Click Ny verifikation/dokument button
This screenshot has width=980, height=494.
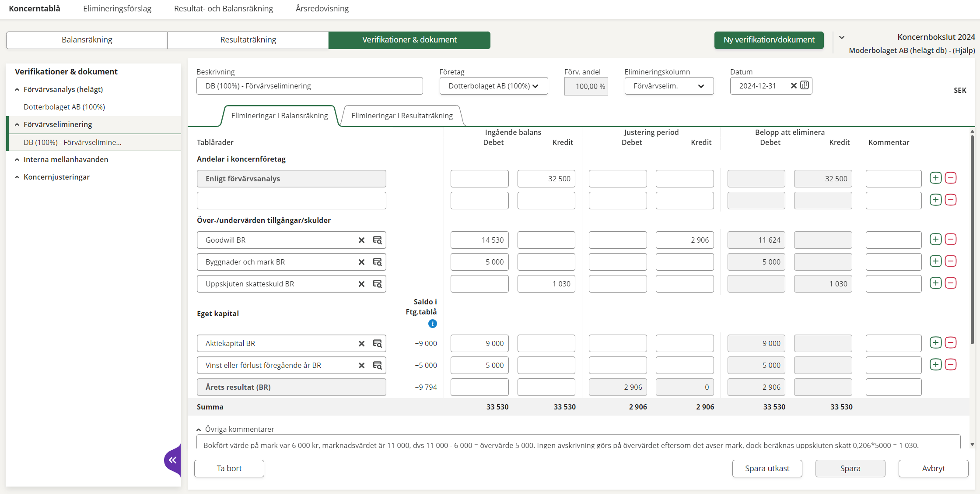[769, 40]
